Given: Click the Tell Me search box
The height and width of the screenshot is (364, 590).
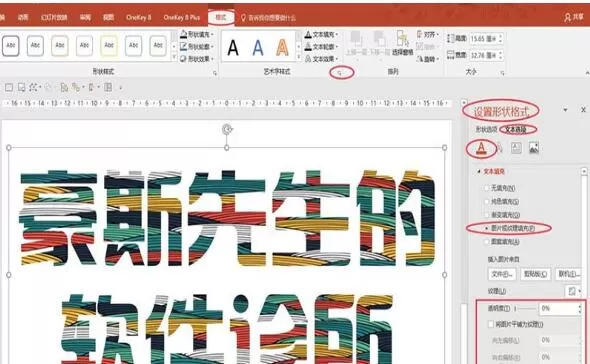Looking at the screenshot, I should [x=269, y=18].
